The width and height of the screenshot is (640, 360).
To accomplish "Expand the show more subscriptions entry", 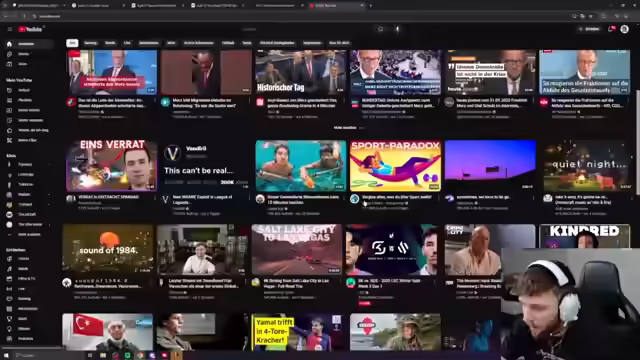I will pyautogui.click(x=29, y=235).
